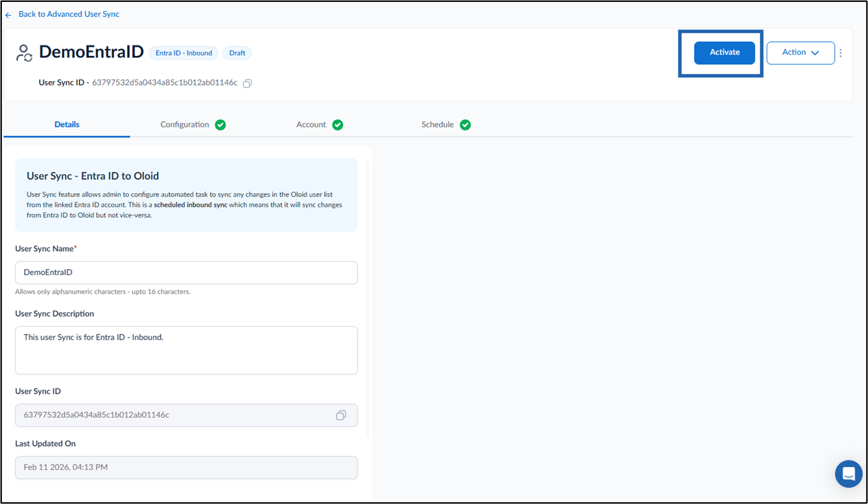Click the Last Updated On label
The width and height of the screenshot is (868, 504).
pos(45,444)
